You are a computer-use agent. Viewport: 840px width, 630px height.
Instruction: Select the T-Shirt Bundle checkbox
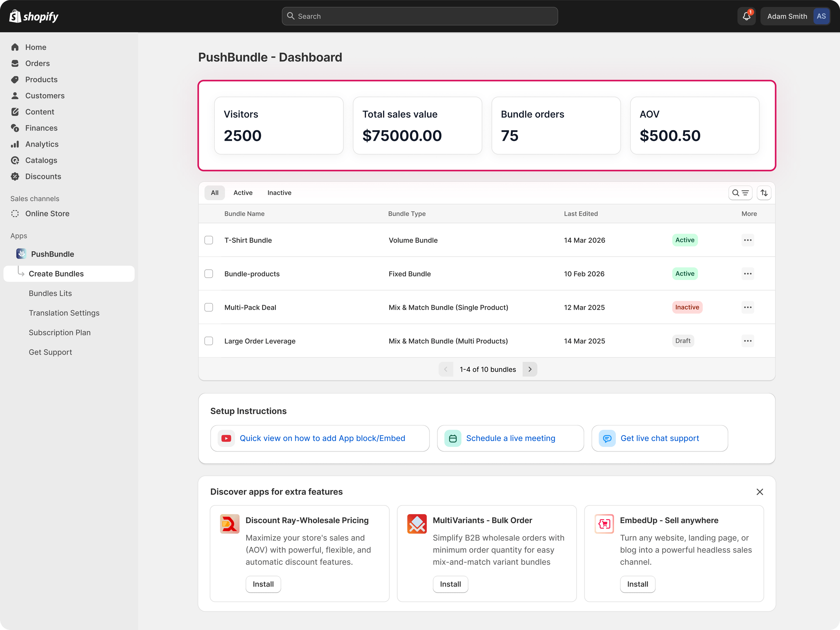(209, 240)
